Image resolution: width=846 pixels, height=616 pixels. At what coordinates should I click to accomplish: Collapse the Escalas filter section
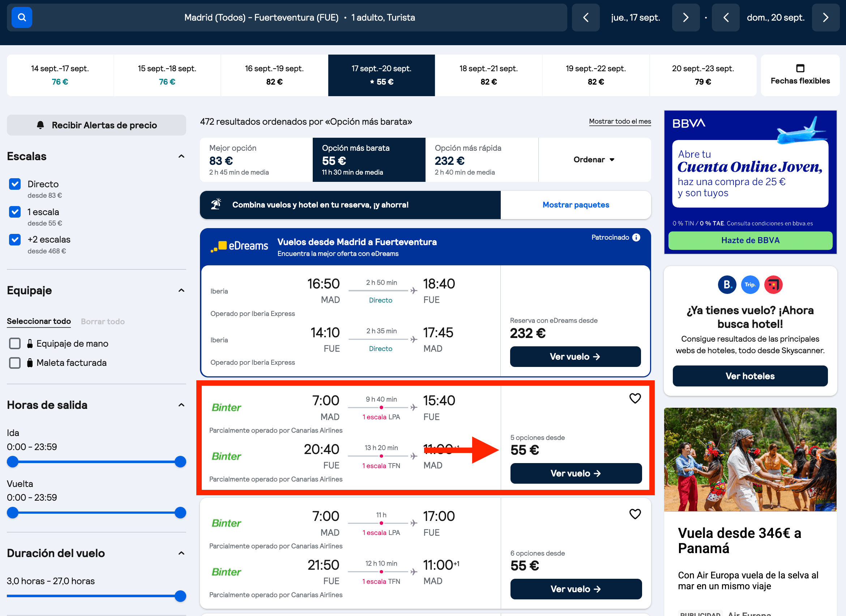point(181,156)
